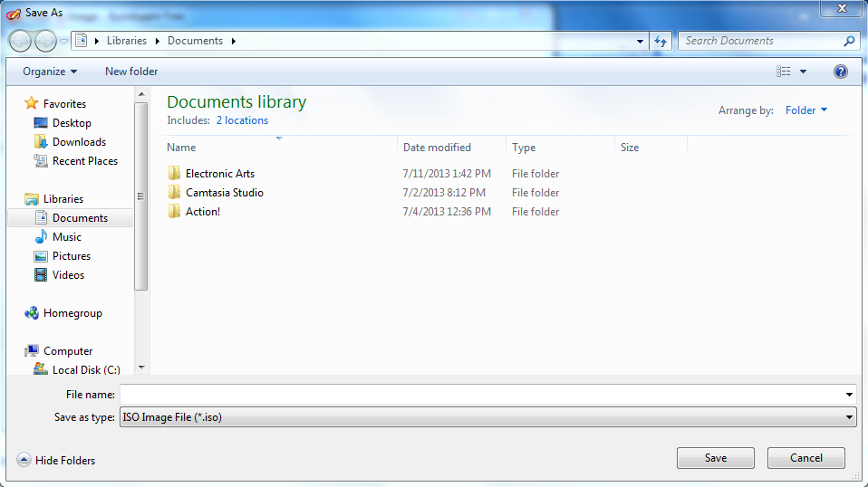This screenshot has height=487, width=868.
Task: Open the Organize menu
Action: (x=50, y=72)
